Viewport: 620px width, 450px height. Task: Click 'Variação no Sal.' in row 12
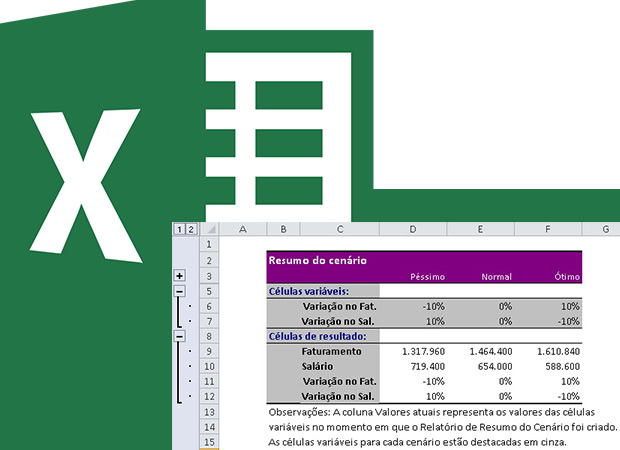pyautogui.click(x=338, y=397)
